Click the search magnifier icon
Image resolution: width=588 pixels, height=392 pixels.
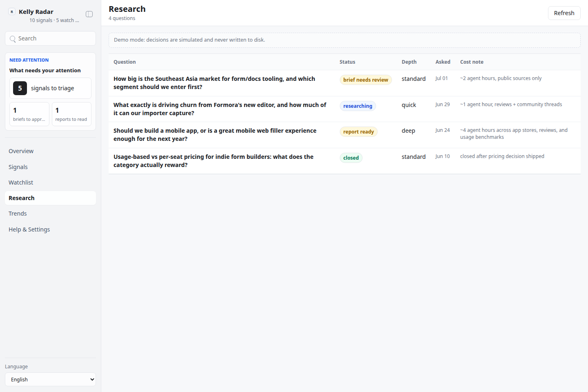tap(13, 39)
